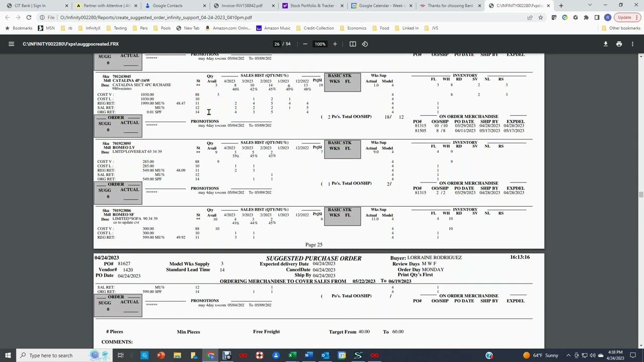Open the Pools bookmarks folder

pyautogui.click(x=162, y=28)
